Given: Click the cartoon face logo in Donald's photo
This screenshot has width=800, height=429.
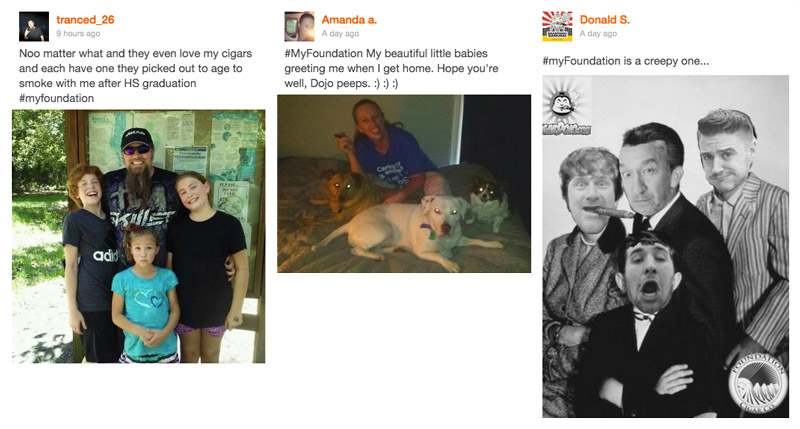Looking at the screenshot, I should (565, 107).
